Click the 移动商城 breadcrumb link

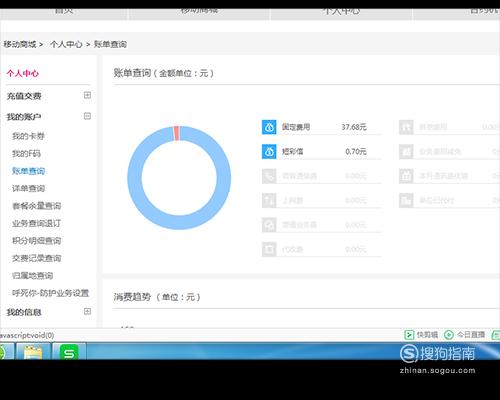click(20, 44)
